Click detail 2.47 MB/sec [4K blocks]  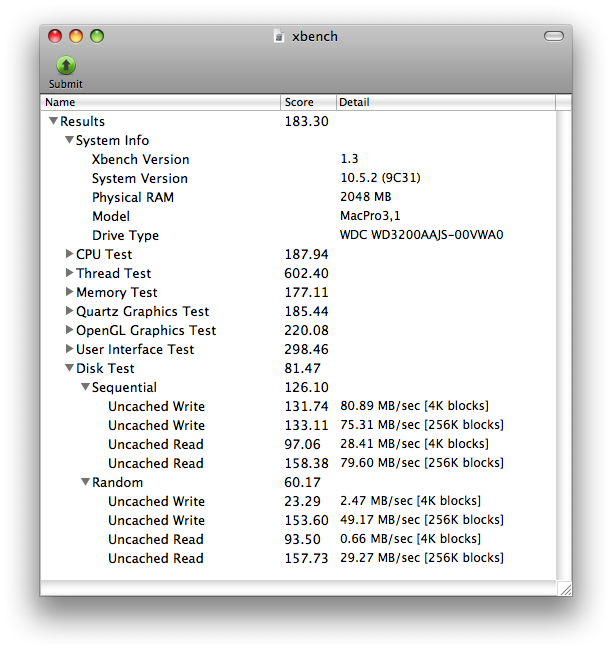point(411,501)
